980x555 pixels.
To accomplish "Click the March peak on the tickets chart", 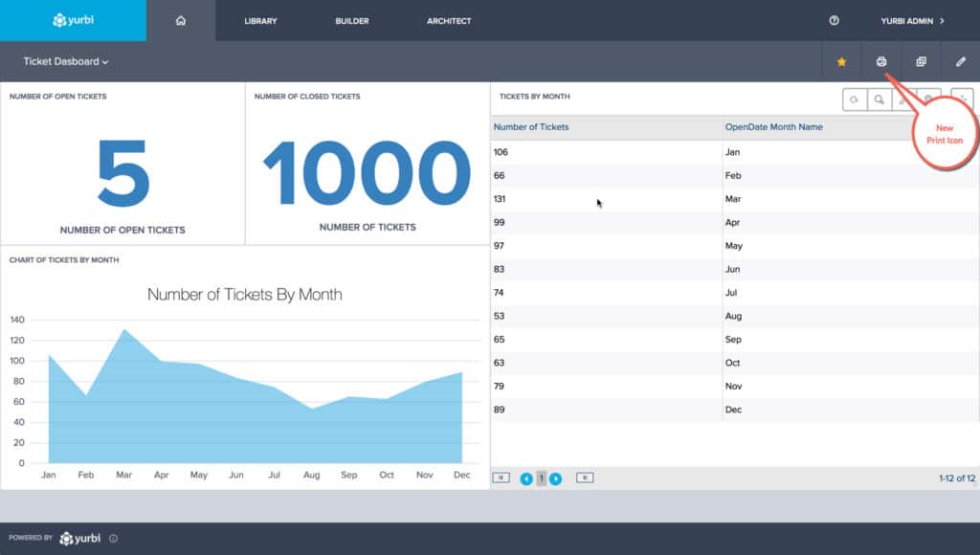I will pos(124,330).
